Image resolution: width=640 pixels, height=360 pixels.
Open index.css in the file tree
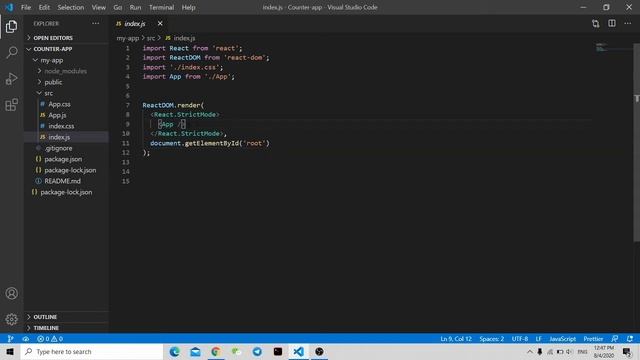coord(67,126)
